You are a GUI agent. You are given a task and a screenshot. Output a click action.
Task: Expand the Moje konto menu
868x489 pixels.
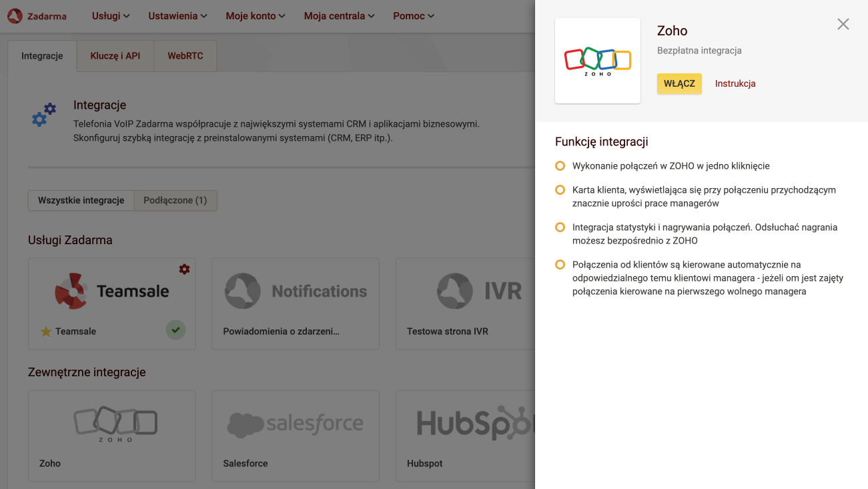(x=256, y=16)
